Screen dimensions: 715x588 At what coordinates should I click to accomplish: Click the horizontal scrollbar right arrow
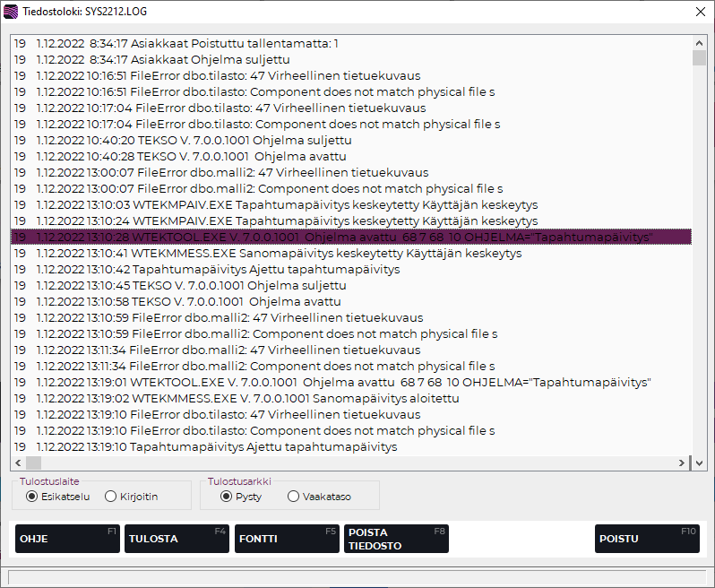(685, 463)
